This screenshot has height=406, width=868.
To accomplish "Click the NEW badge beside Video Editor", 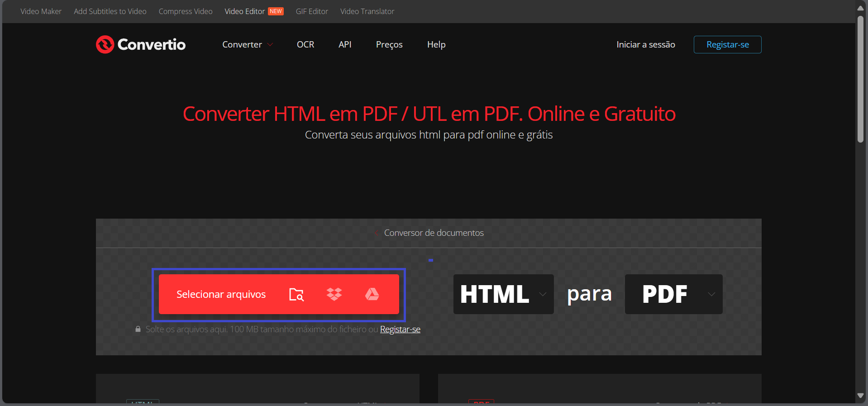I will pyautogui.click(x=276, y=11).
